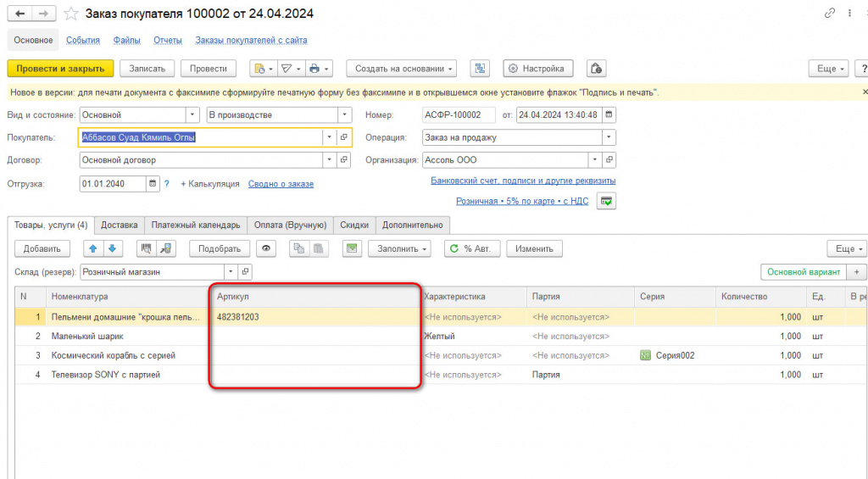Expand the Организация dropdown arrow

coord(595,160)
